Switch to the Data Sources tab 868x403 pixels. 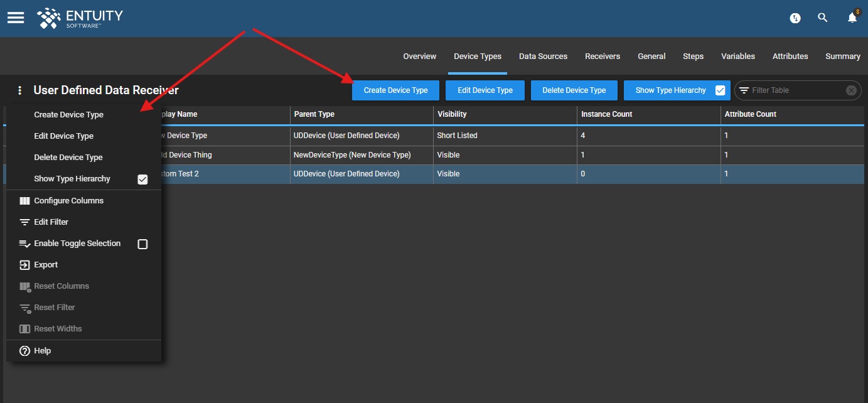(543, 56)
